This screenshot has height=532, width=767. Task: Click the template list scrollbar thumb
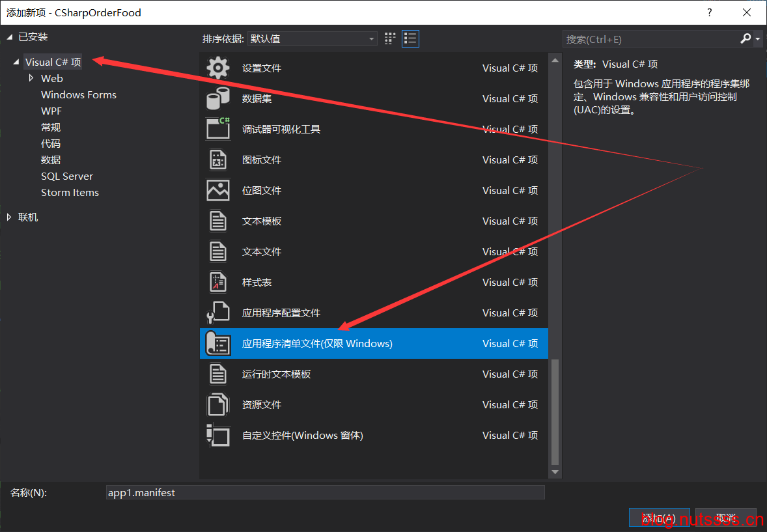(x=555, y=412)
